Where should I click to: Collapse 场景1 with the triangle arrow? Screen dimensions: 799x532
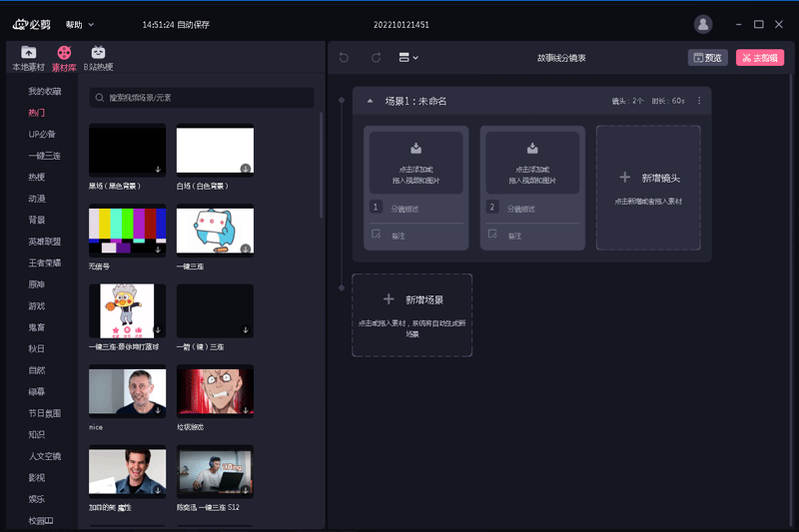click(x=370, y=101)
